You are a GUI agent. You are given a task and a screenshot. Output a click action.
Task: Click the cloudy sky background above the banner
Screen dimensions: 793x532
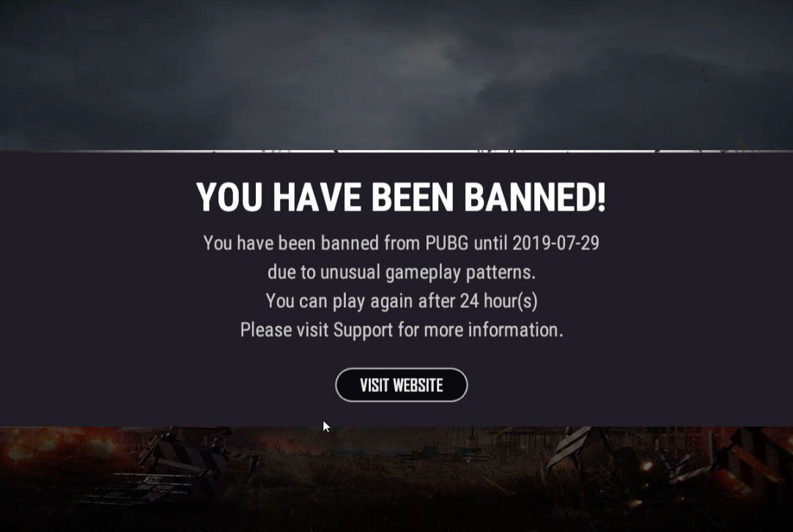(x=396, y=71)
